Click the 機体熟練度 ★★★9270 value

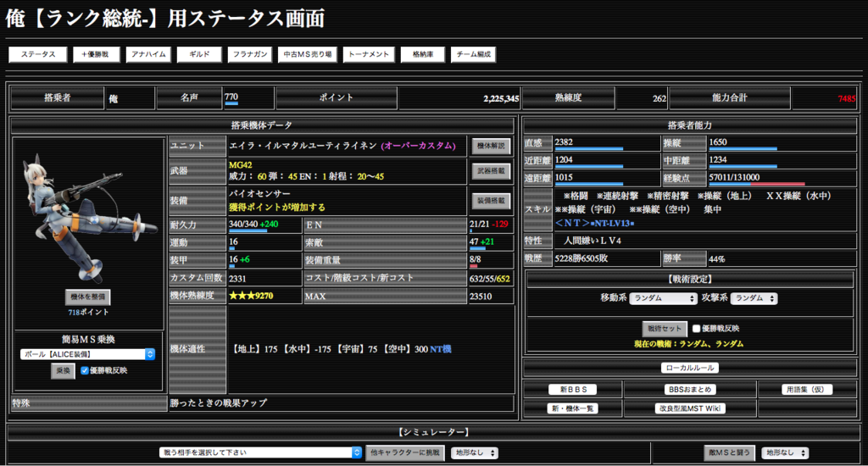point(251,296)
